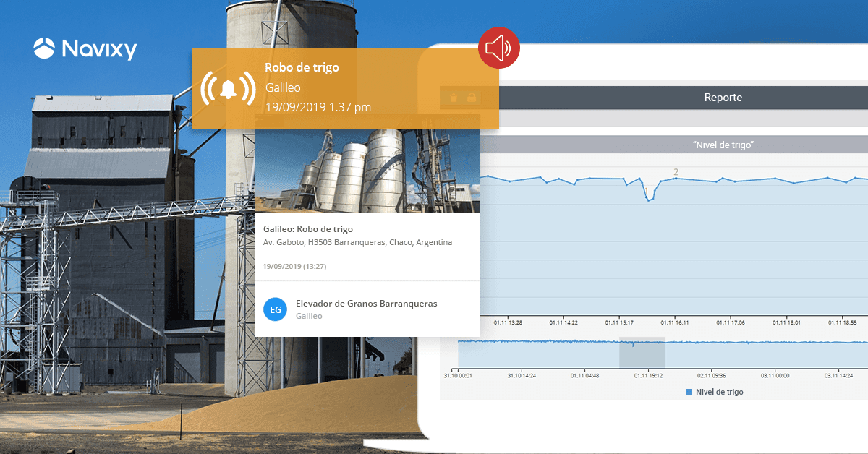
Task: Click the print report icon
Action: pyautogui.click(x=471, y=98)
